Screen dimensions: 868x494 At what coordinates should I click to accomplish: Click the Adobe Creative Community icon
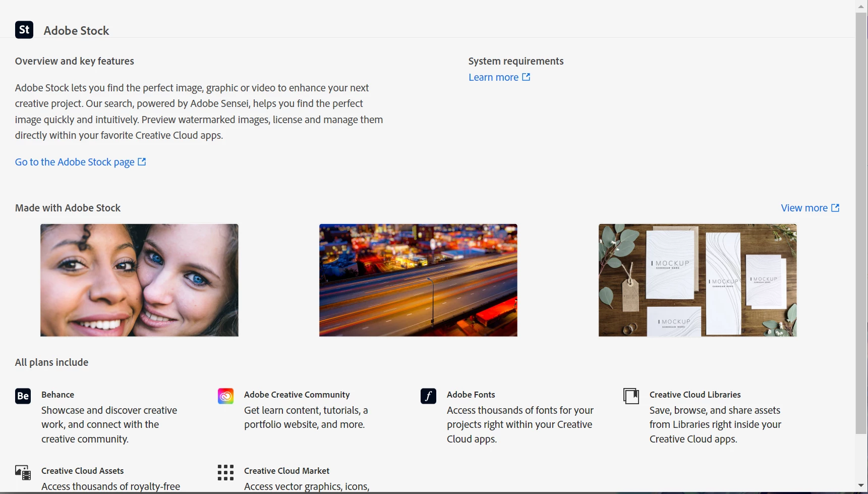coord(225,396)
